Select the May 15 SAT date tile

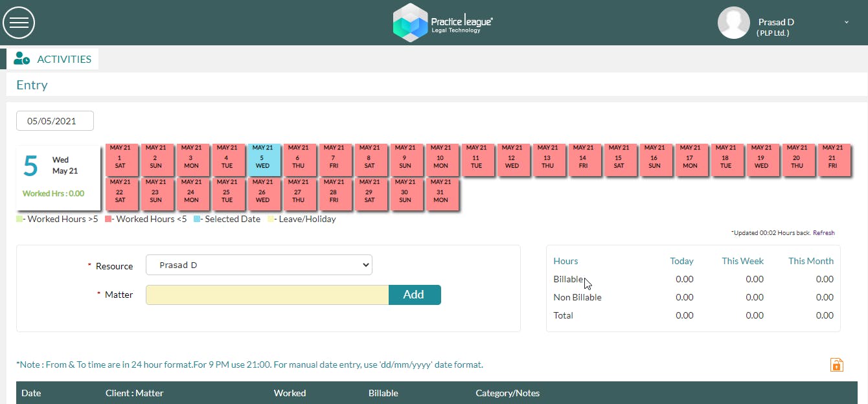tap(619, 159)
